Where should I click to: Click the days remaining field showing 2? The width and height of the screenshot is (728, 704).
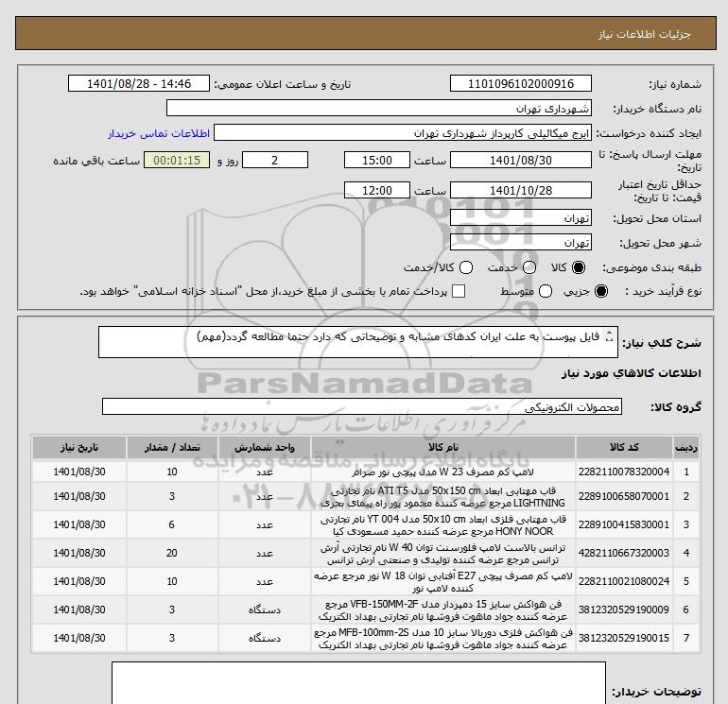pos(275,161)
